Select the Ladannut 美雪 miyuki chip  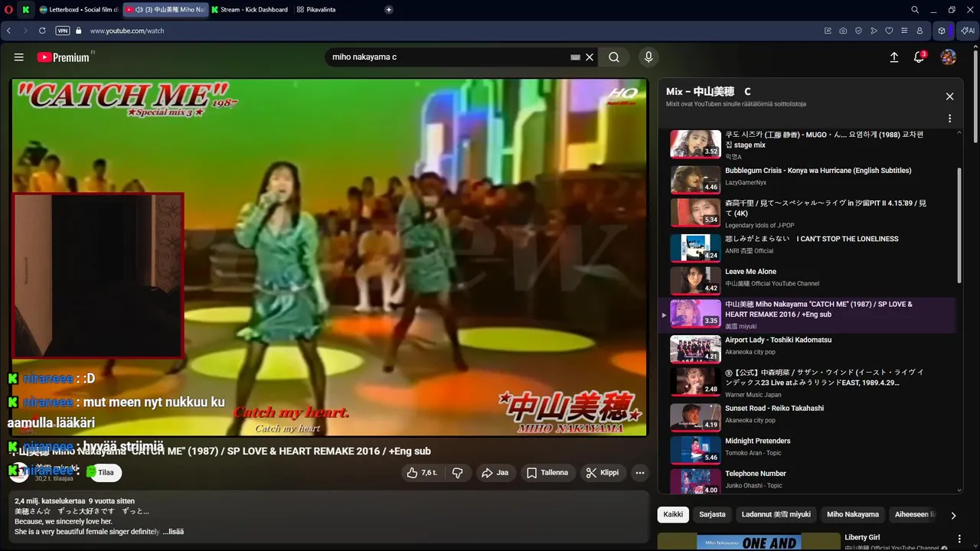tap(776, 514)
